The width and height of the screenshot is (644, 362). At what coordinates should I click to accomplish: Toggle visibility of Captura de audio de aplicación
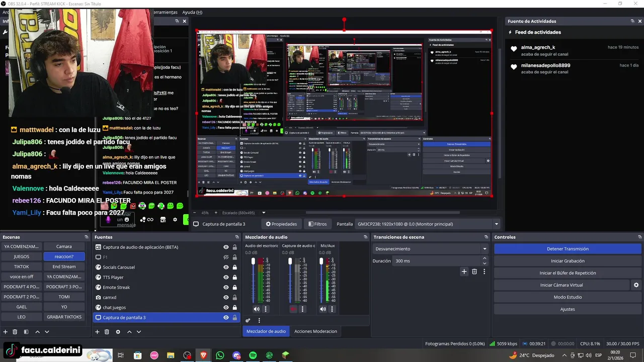(226, 247)
